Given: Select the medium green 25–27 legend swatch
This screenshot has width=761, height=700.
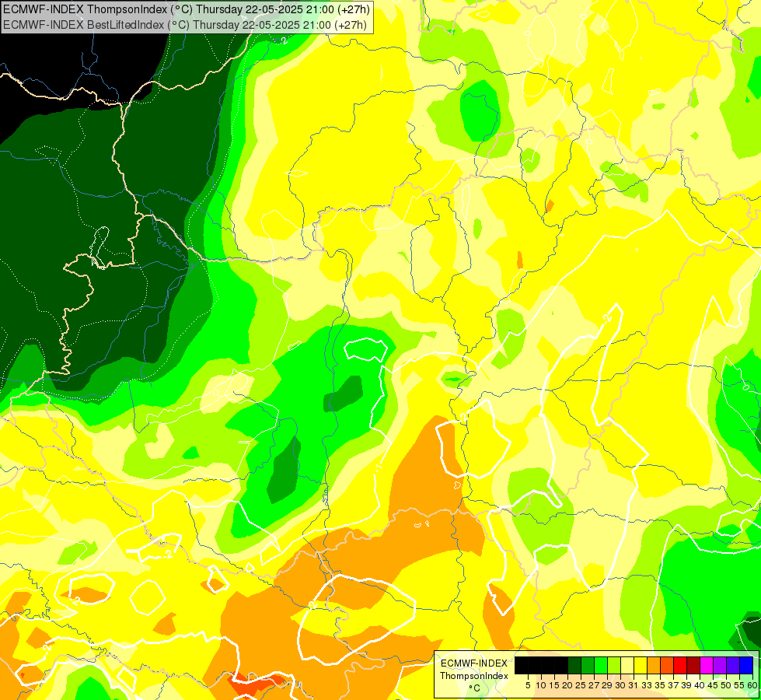Looking at the screenshot, I should tap(588, 666).
